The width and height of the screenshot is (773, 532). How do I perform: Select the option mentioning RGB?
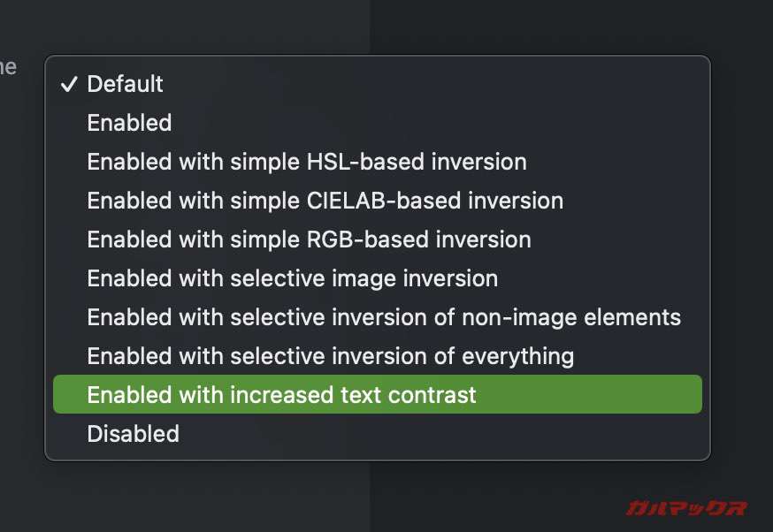click(309, 239)
